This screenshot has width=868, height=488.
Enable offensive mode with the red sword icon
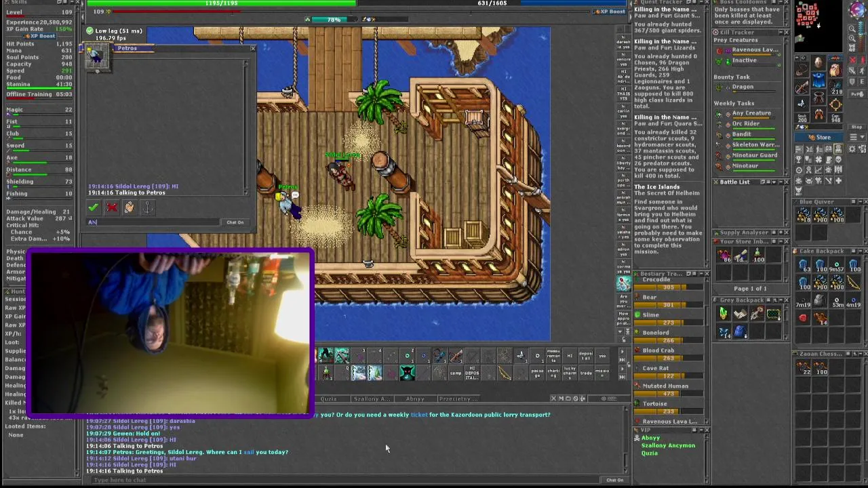pyautogui.click(x=852, y=60)
